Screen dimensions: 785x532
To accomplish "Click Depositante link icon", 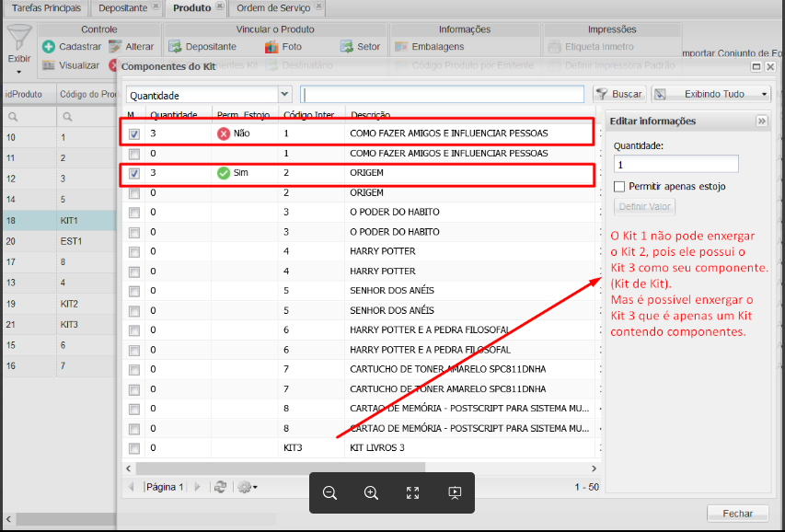I will tap(175, 47).
